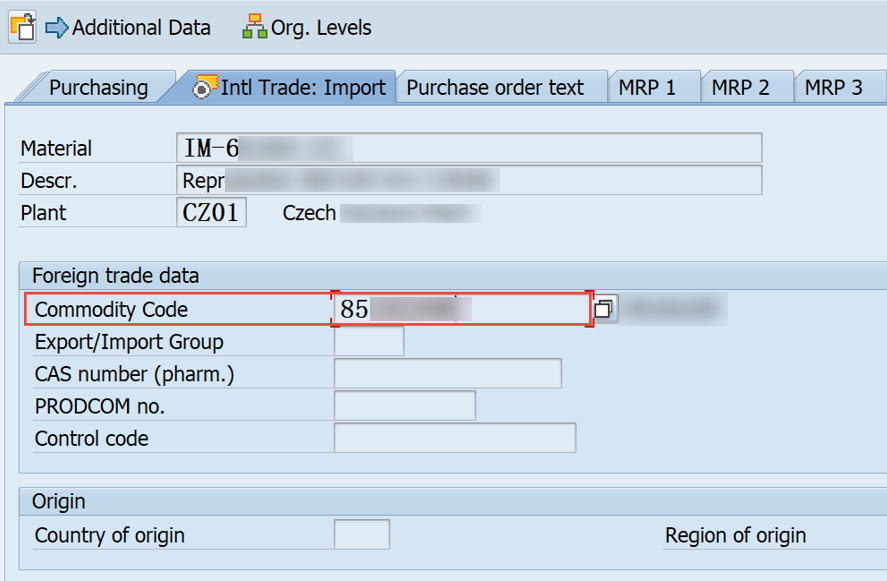
Task: Click the Descr. text field
Action: (469, 180)
